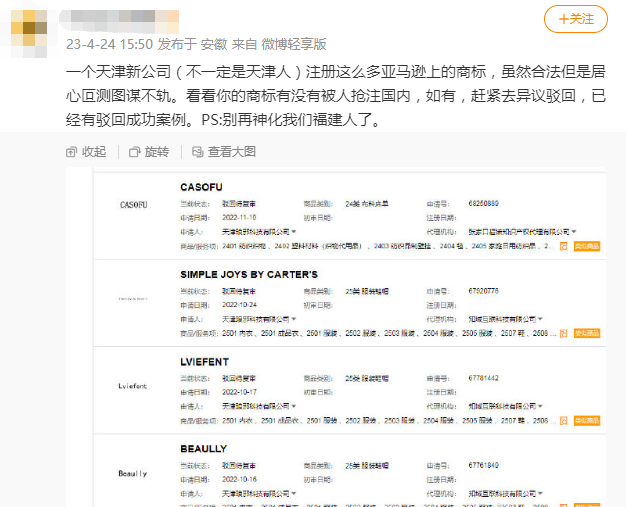Click the 类似商品 button in LVIEFENT row
The height and width of the screenshot is (507, 626).
click(x=587, y=420)
